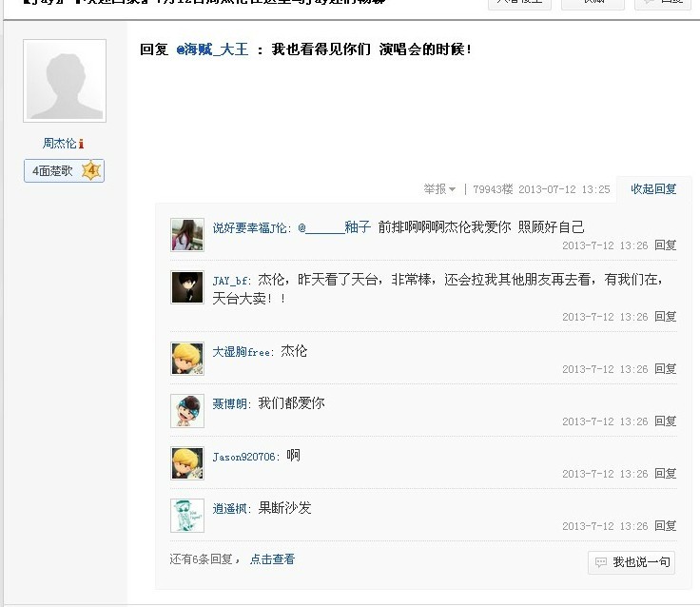Click 逍遥枫's green sketch avatar
This screenshot has width=700, height=607.
tap(187, 516)
